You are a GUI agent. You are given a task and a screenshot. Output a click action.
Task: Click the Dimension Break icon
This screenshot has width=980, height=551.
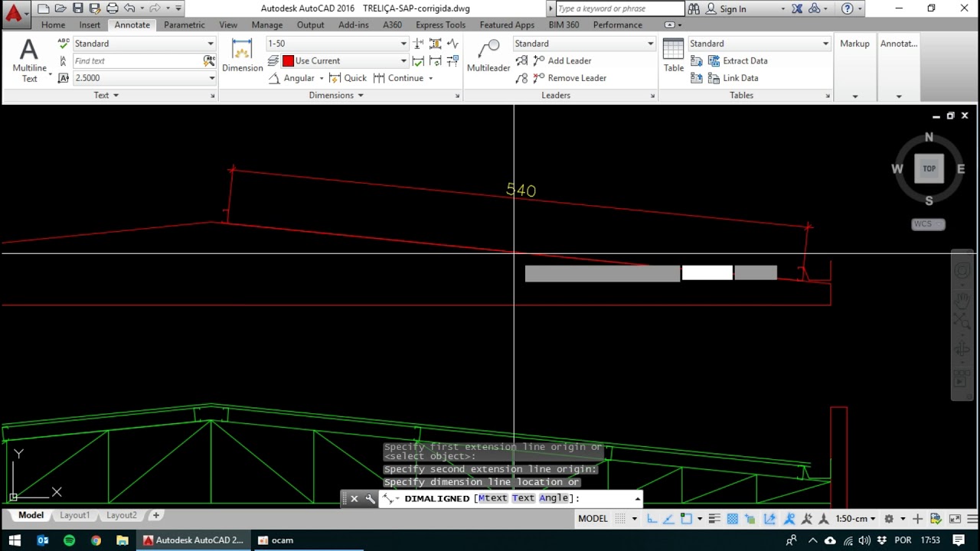pyautogui.click(x=419, y=44)
